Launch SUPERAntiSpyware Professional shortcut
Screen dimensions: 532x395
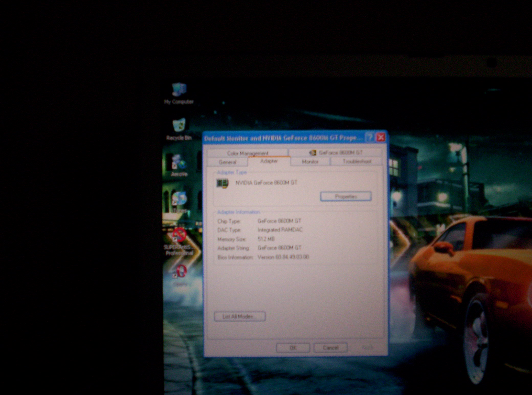pos(179,235)
